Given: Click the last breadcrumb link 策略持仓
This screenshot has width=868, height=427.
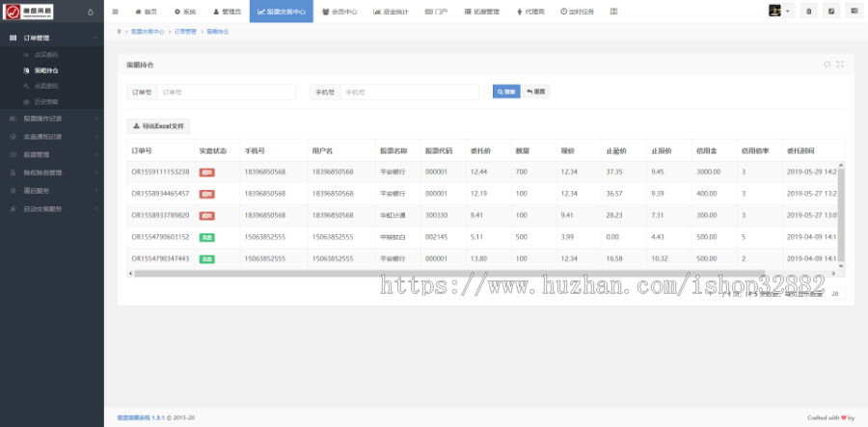Looking at the screenshot, I should [x=218, y=32].
